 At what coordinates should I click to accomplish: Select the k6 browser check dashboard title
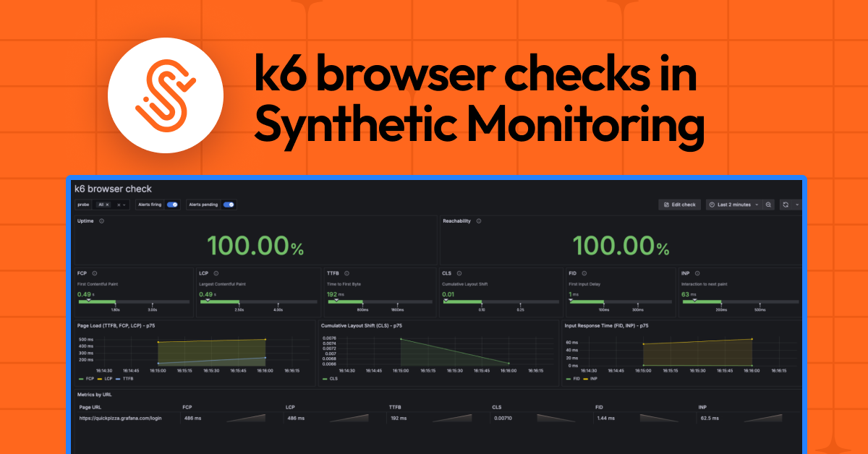pos(112,189)
